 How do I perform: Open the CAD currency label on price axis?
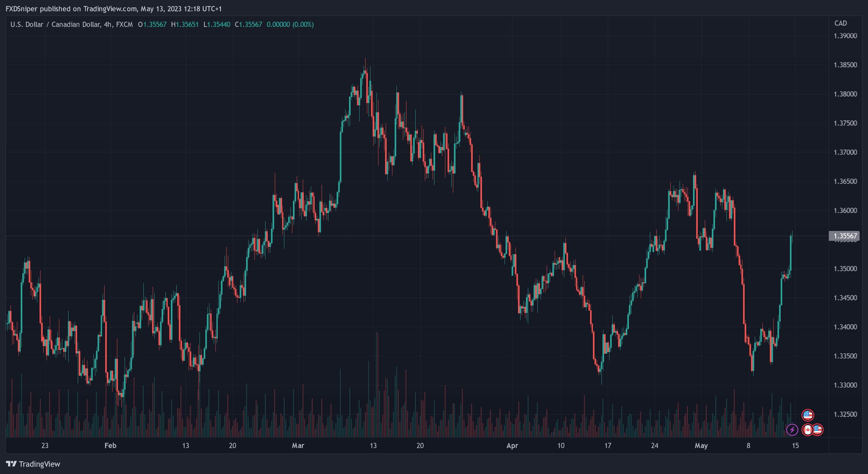840,23
